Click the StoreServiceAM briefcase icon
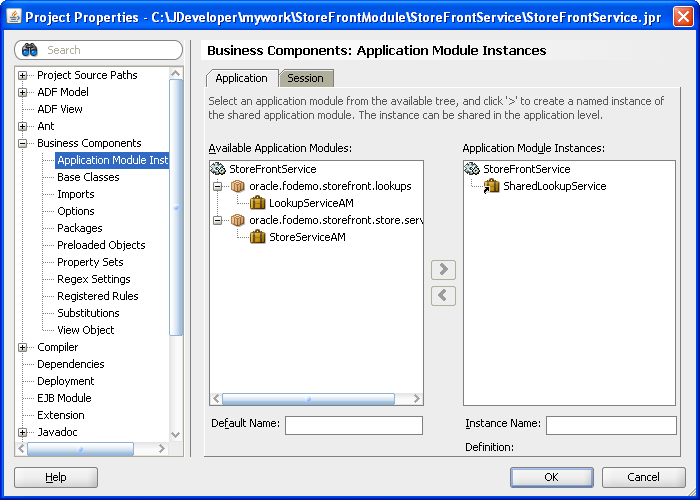 258,237
